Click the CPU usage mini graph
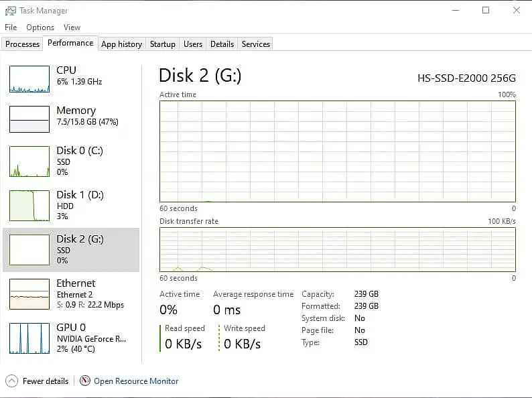This screenshot has height=398, width=532. (29, 79)
